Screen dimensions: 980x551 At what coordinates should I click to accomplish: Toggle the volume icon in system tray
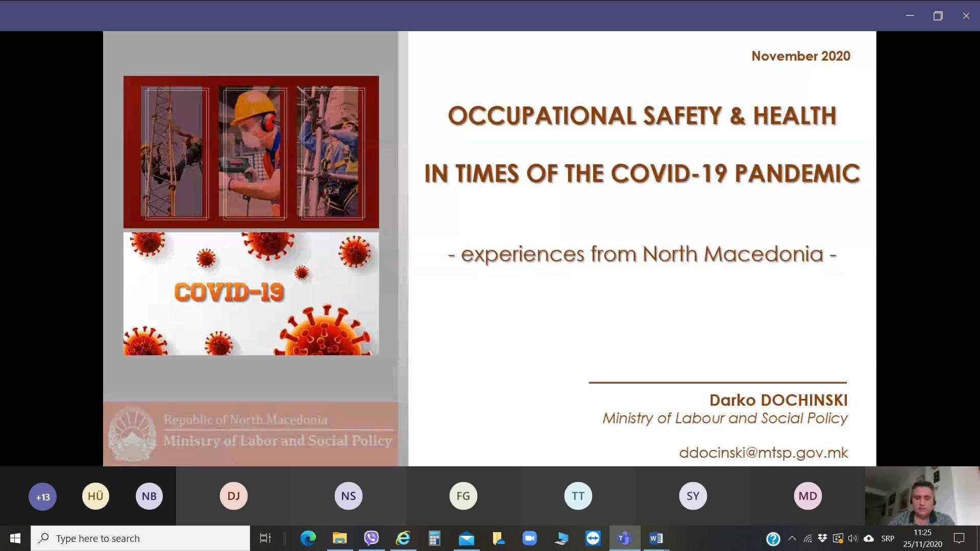[852, 538]
